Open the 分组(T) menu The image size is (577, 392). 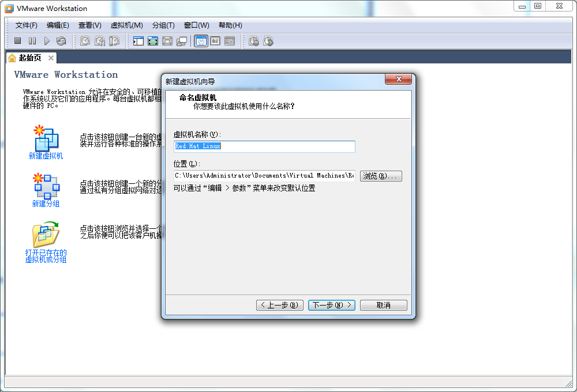[163, 25]
